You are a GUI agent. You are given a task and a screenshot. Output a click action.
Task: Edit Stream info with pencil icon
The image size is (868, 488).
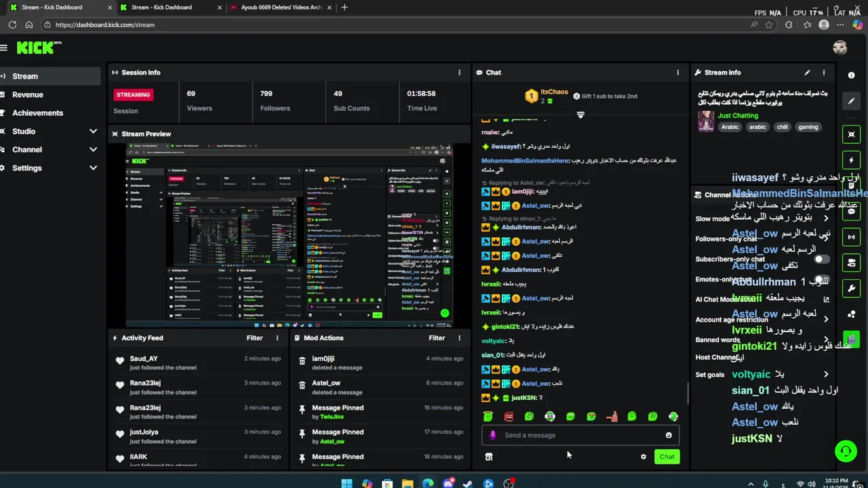click(x=807, y=73)
